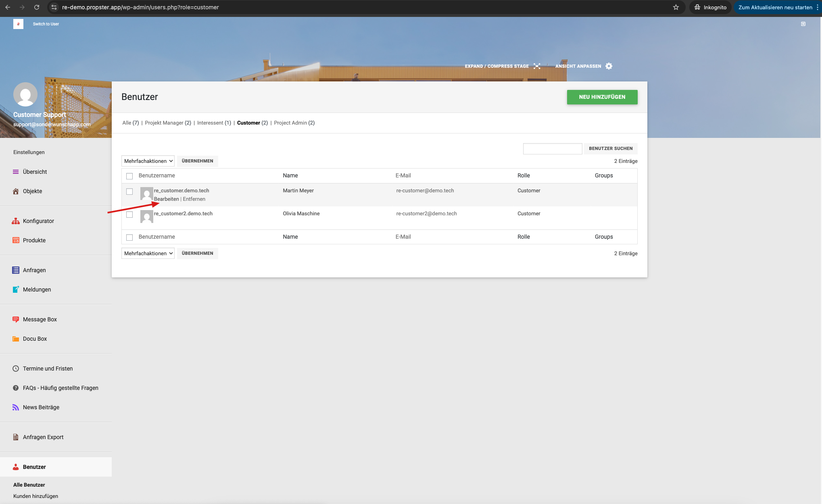Click the Groups column header
This screenshot has width=822, height=504.
604,176
